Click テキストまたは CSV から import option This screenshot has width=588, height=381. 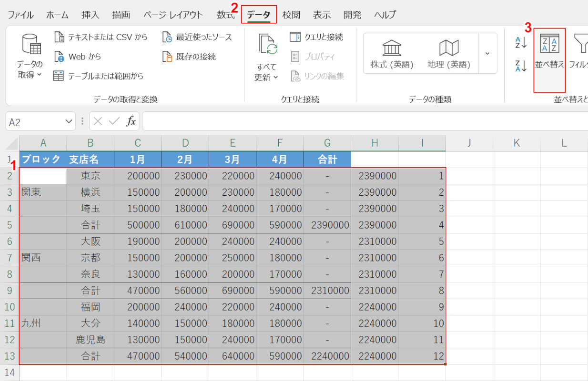101,37
